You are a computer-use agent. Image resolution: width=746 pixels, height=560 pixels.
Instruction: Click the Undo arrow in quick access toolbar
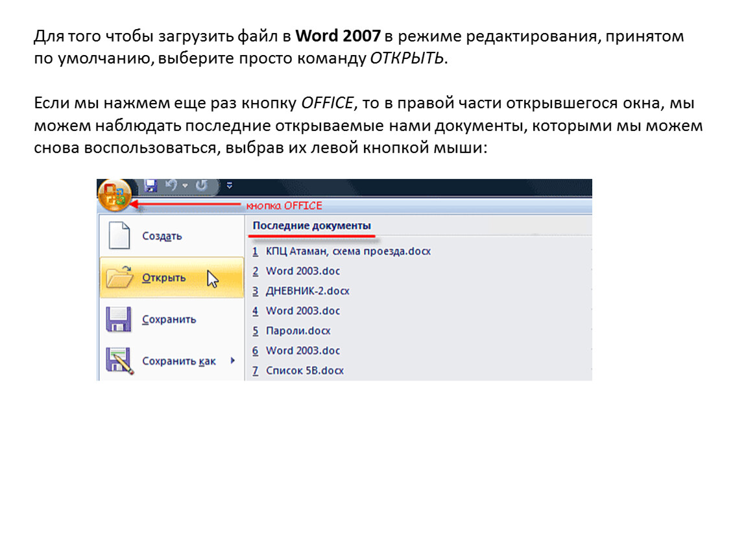(x=171, y=185)
